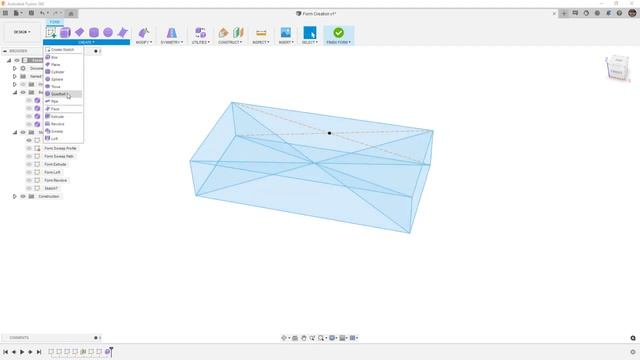Click the Select tool icon
Viewport: 640px width, 360px height.
tap(310, 33)
